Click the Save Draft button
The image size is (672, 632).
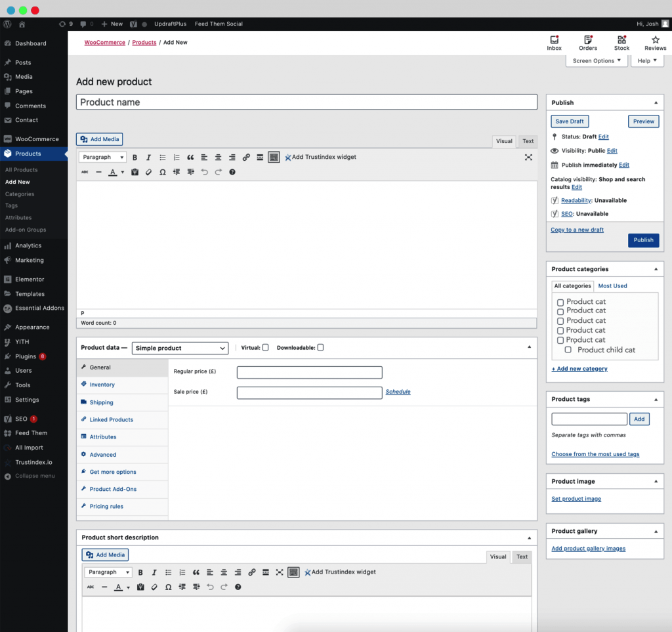point(569,121)
